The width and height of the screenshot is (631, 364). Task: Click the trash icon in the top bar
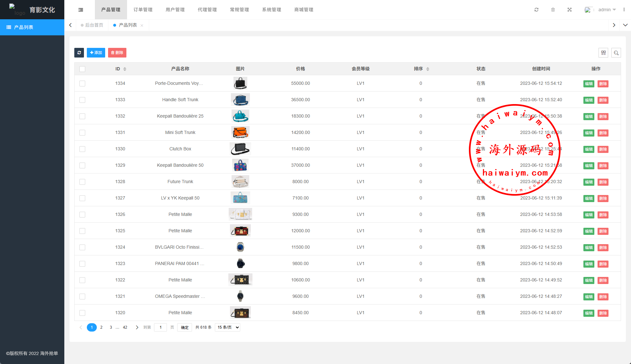pyautogui.click(x=553, y=10)
